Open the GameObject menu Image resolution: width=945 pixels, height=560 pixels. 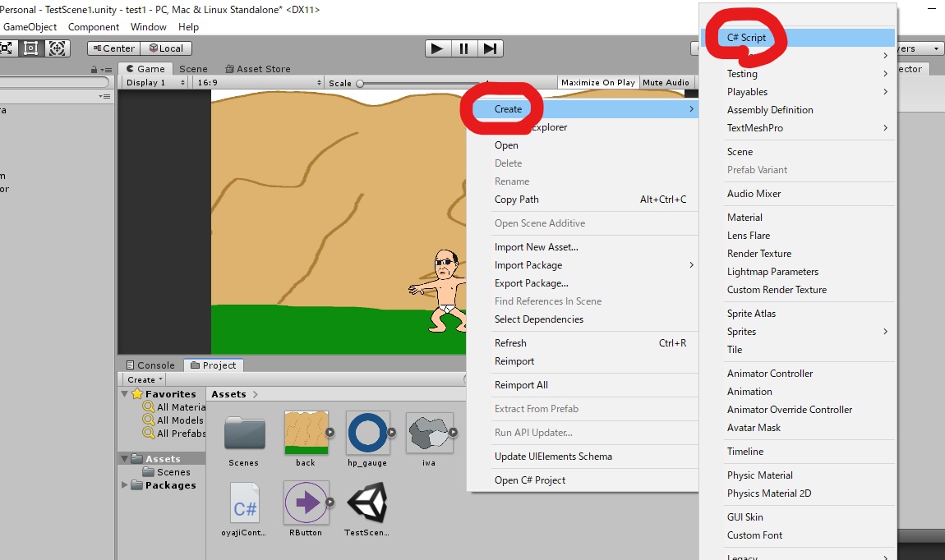30,27
